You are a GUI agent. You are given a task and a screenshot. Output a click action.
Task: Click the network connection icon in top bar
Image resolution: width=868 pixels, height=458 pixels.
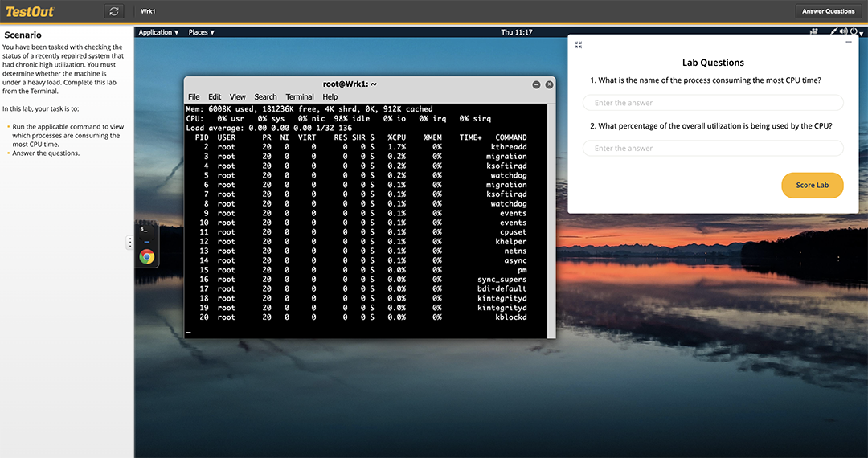[814, 32]
